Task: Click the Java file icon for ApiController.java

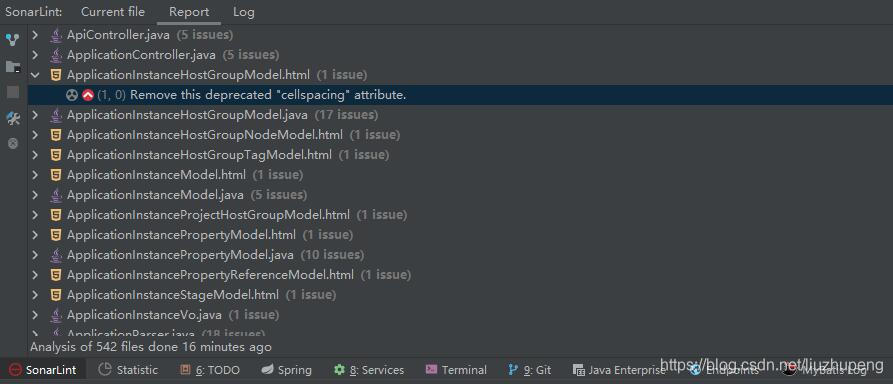Action: 56,35
